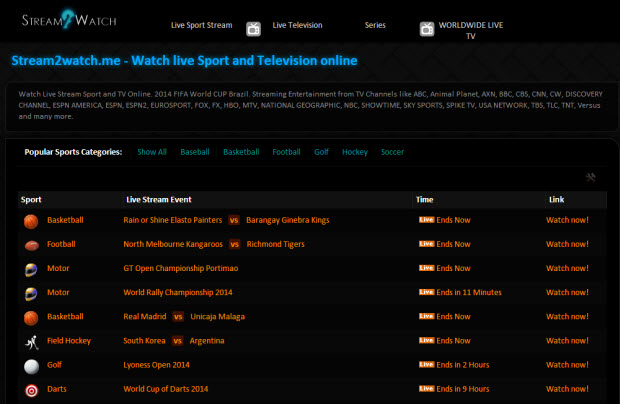The image size is (620, 404).
Task: Filter by Football category
Action: (286, 152)
